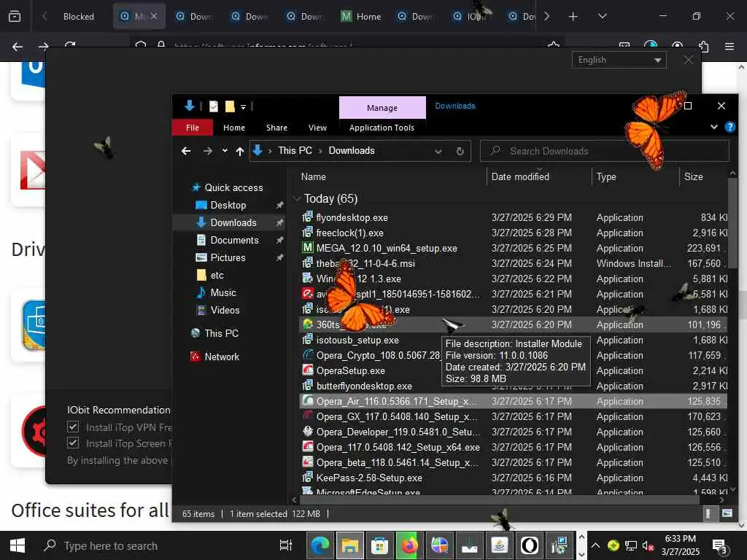Select butterflyondesktop.exe file
Viewport: 747px width, 560px height.
click(x=364, y=386)
